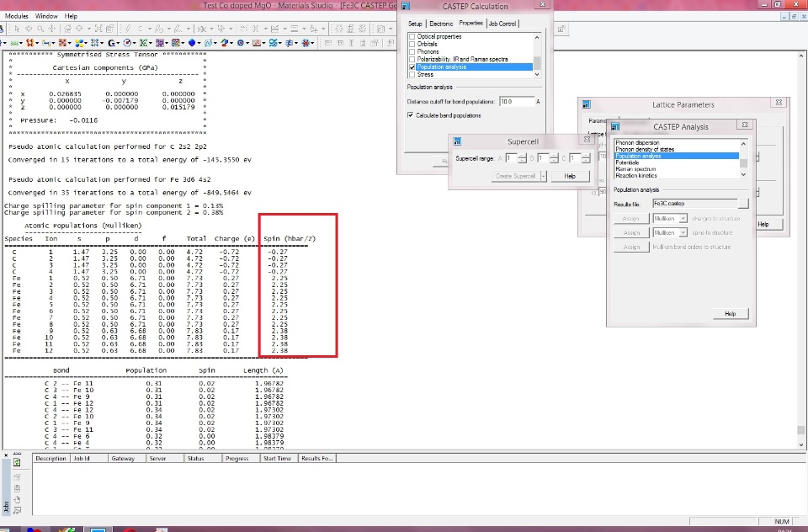This screenshot has width=808, height=532.
Task: Toggle the Population analysis checkbox
Action: coord(412,66)
